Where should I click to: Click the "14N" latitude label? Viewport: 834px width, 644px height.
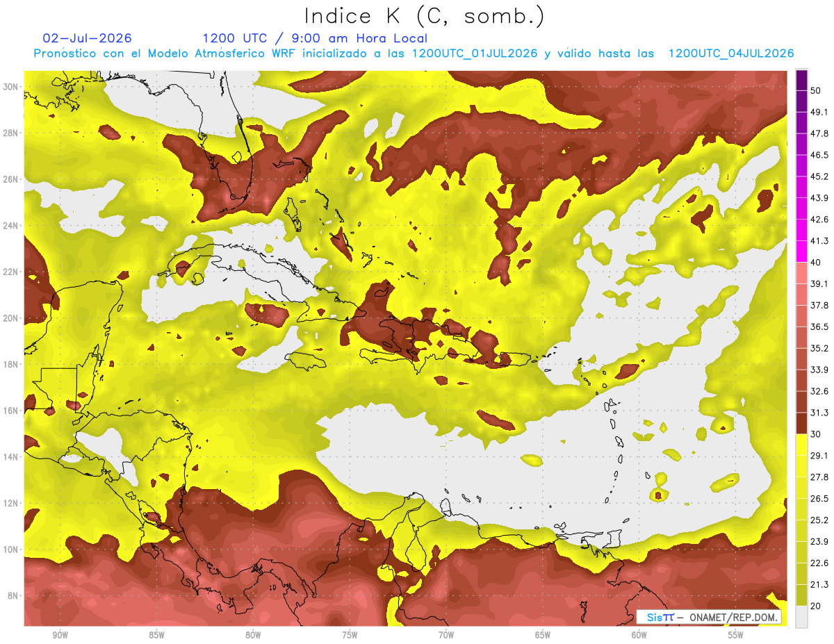(11, 457)
